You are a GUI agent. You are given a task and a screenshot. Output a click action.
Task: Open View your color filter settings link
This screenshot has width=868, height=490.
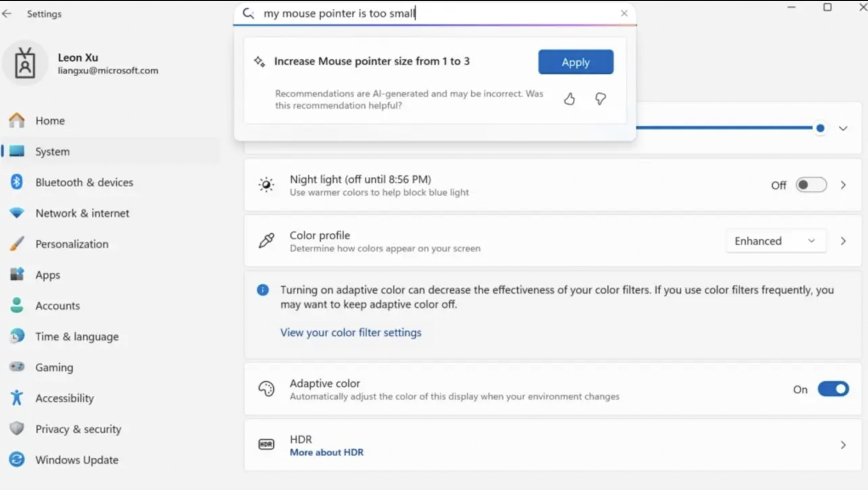pyautogui.click(x=350, y=332)
